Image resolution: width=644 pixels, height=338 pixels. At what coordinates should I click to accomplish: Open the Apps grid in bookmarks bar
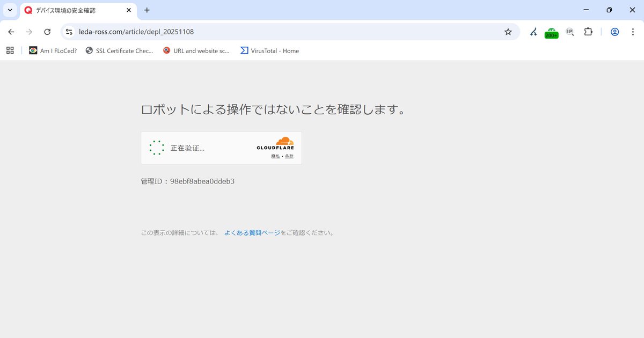10,50
